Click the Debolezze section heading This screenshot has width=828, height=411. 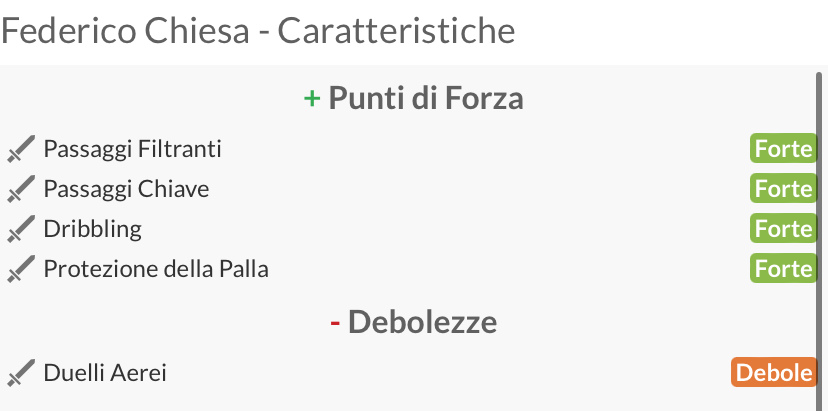point(422,322)
